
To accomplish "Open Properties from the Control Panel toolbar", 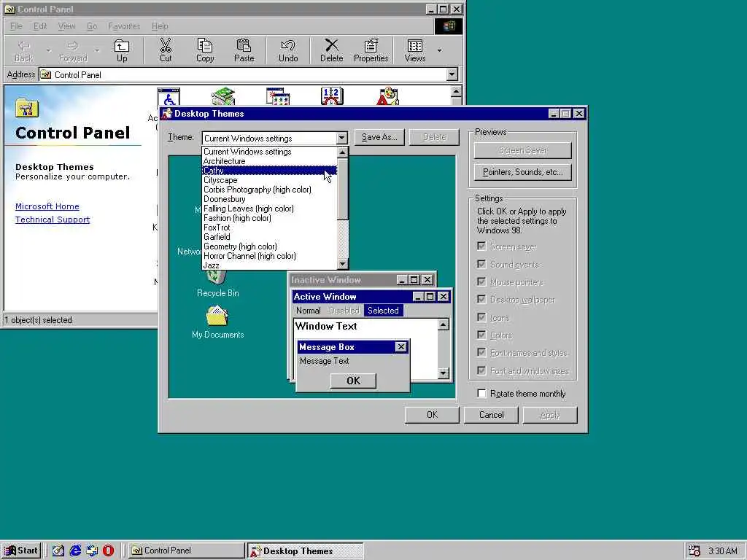I will point(371,50).
